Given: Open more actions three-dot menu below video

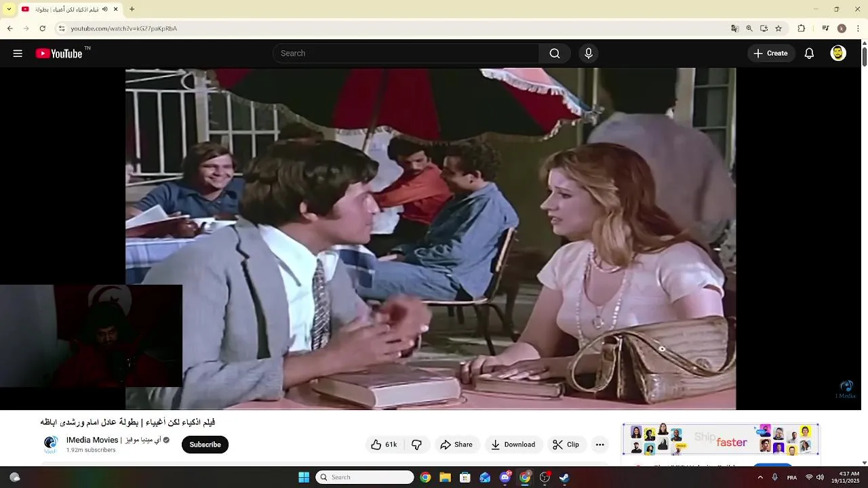Looking at the screenshot, I should [599, 445].
